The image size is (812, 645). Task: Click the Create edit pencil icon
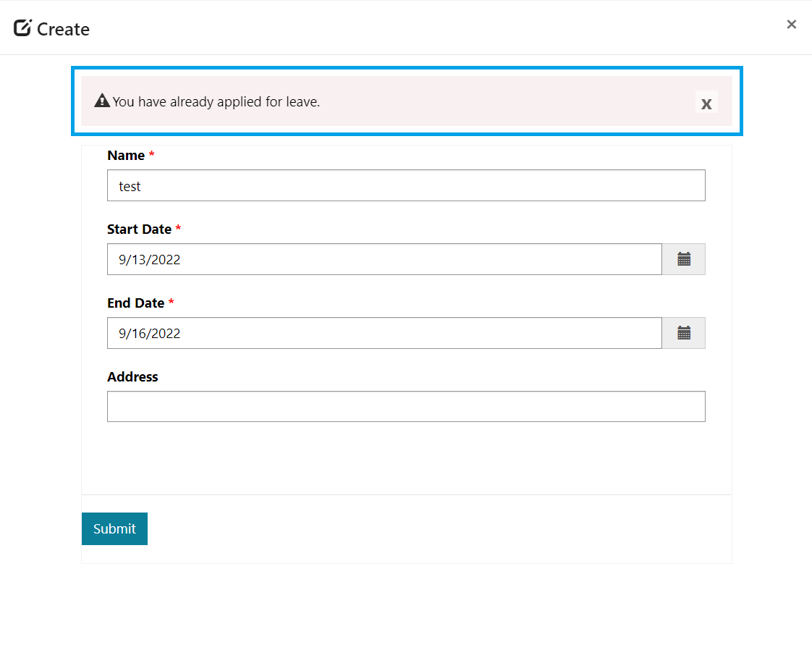[x=22, y=28]
